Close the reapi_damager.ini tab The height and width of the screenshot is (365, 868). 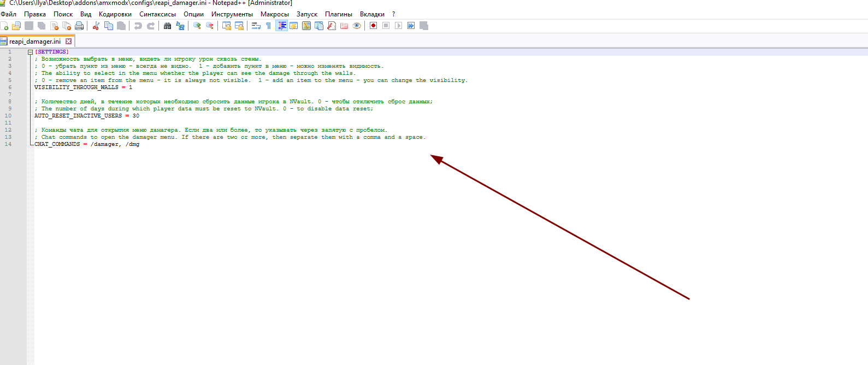tap(69, 42)
